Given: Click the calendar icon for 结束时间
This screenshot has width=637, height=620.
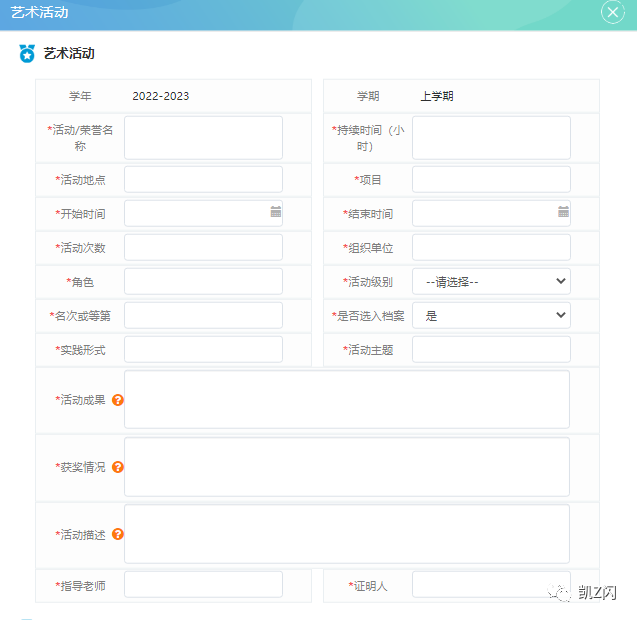Looking at the screenshot, I should (563, 212).
